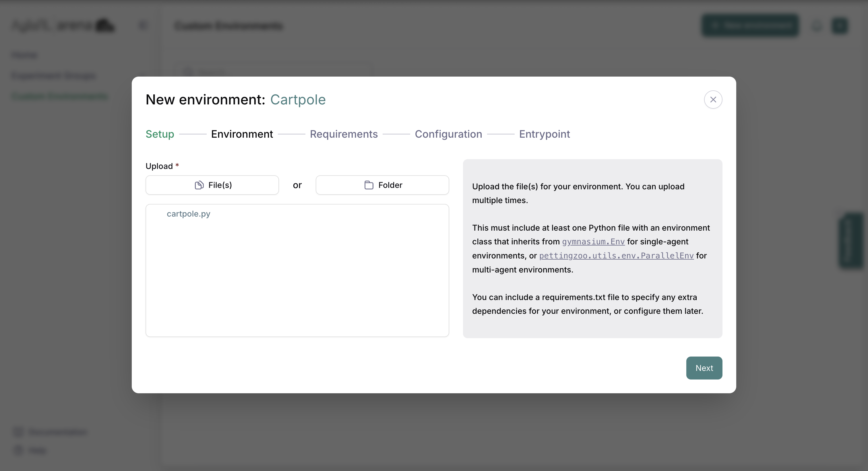
Task: Switch to the Requirements step
Action: pyautogui.click(x=344, y=134)
